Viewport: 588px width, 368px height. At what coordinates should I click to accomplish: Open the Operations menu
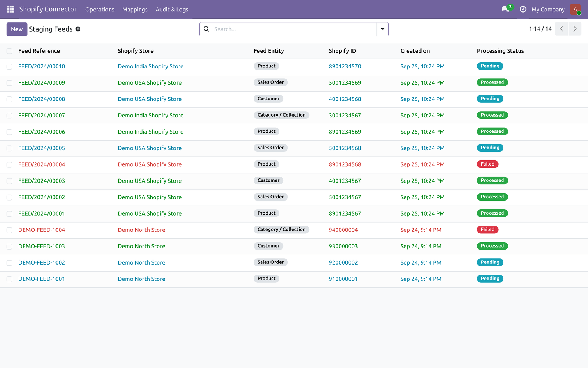[100, 10]
